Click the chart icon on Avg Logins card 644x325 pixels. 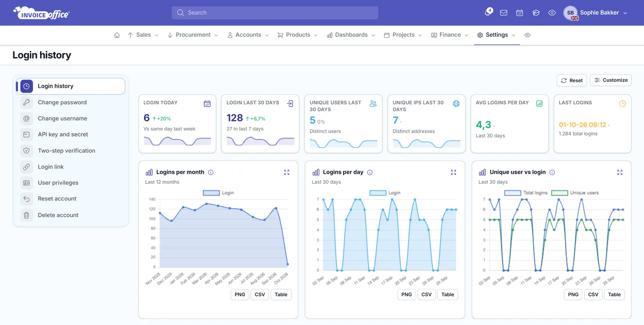pyautogui.click(x=540, y=104)
